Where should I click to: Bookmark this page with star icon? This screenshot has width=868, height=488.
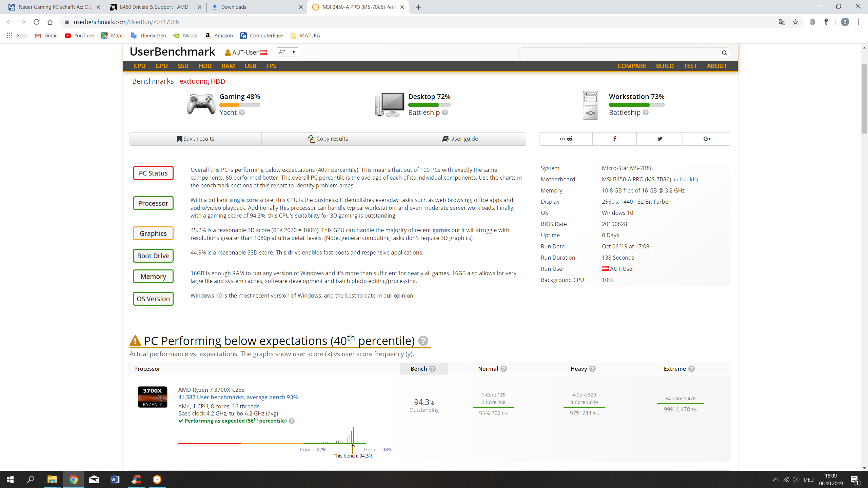tap(795, 22)
